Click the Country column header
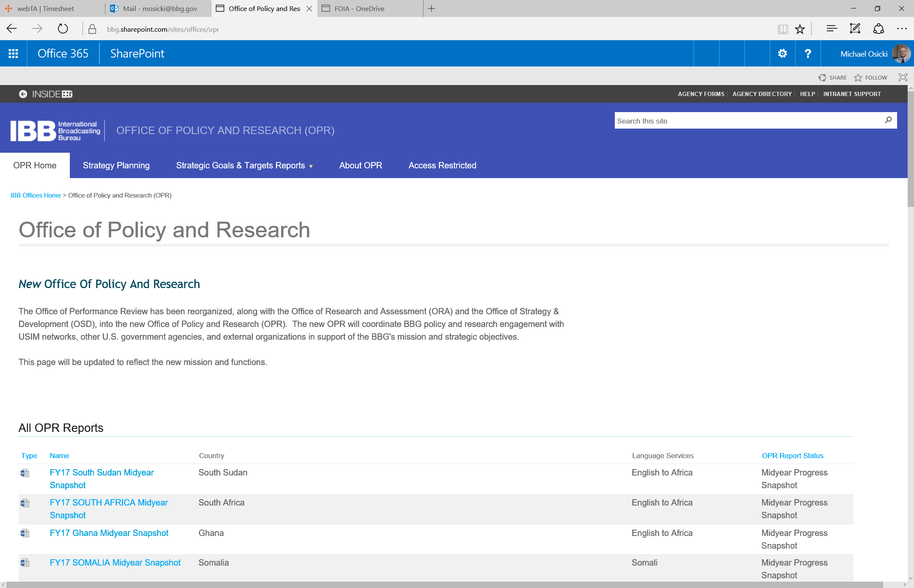914x588 pixels. point(211,456)
